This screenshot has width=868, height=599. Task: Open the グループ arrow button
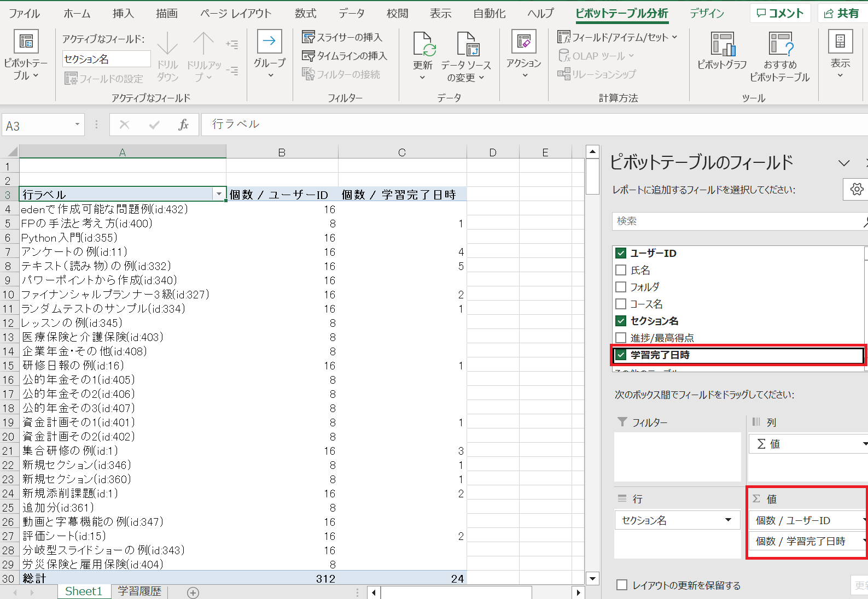[270, 55]
